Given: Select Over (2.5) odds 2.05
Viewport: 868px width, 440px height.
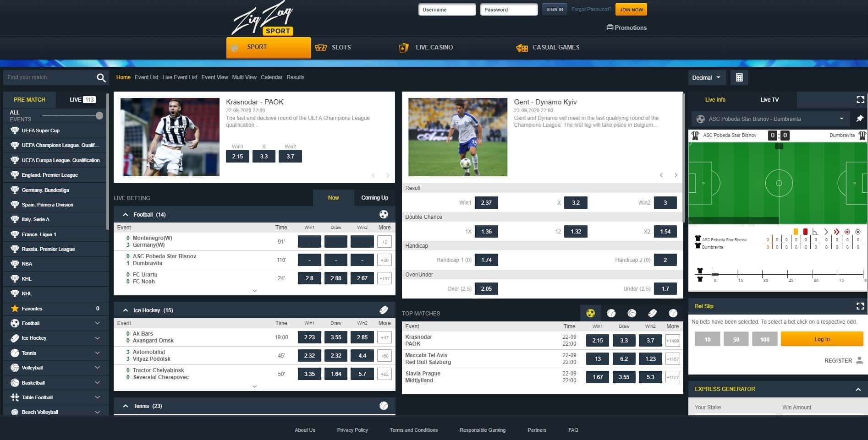Looking at the screenshot, I should [486, 289].
